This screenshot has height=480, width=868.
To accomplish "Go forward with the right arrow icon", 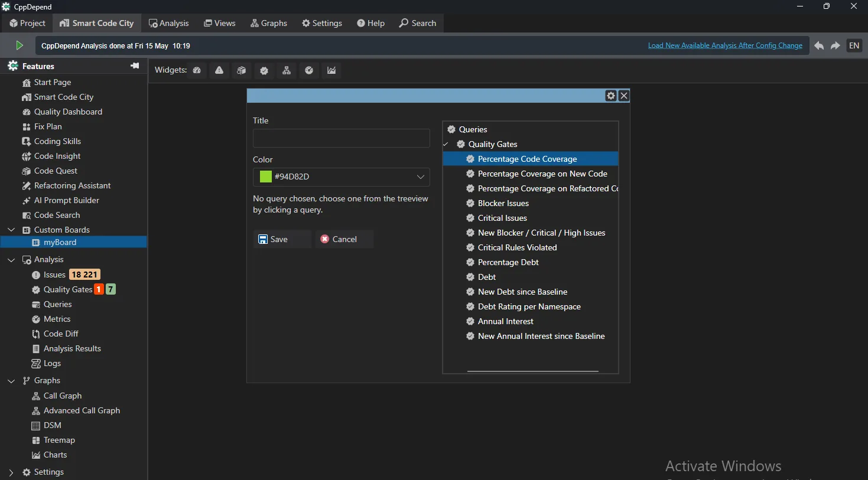I will [x=836, y=45].
